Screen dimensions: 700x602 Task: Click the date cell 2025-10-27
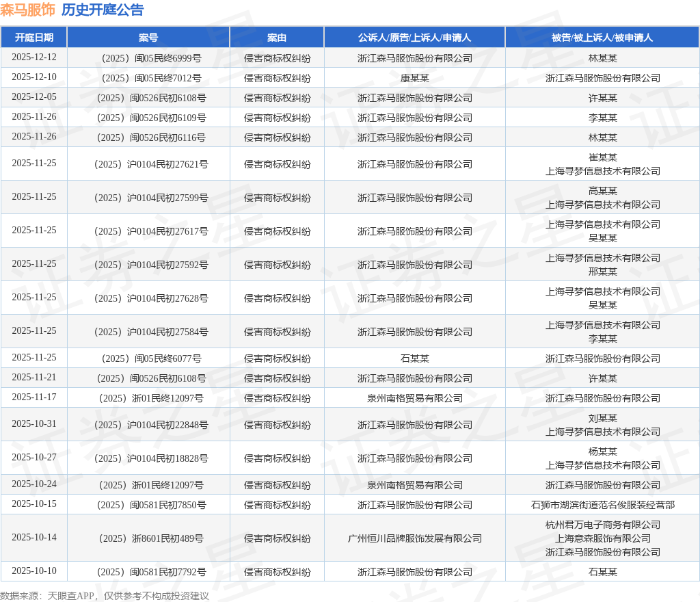pos(34,457)
